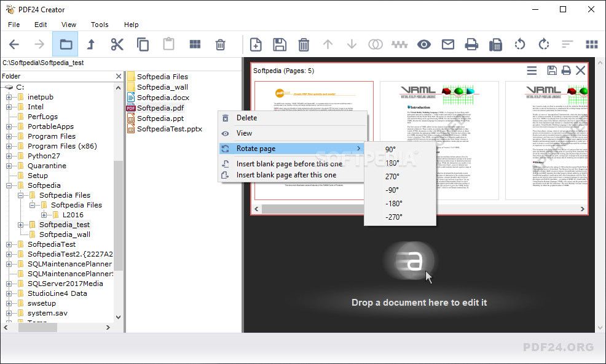Open the View menu
Screen dimensions: 606x364
click(x=69, y=25)
